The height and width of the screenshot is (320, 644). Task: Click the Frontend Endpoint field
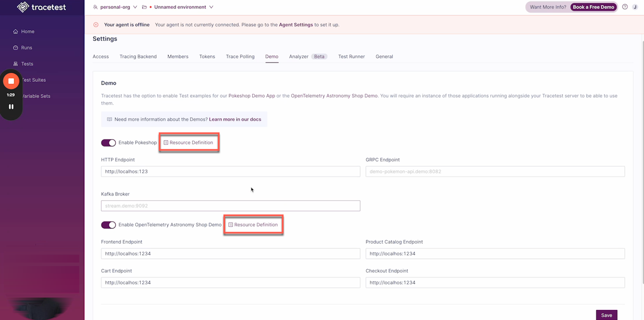(x=231, y=254)
